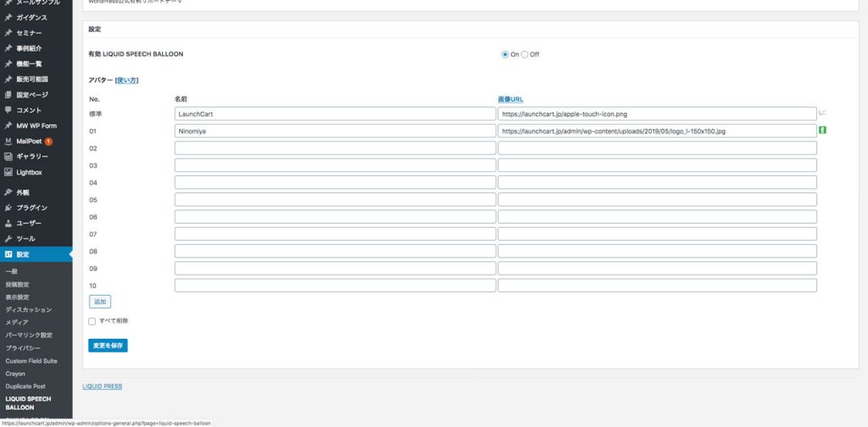Viewport: 868px width, 427px height.
Task: Check the すべて削除 checkbox
Action: pos(92,321)
